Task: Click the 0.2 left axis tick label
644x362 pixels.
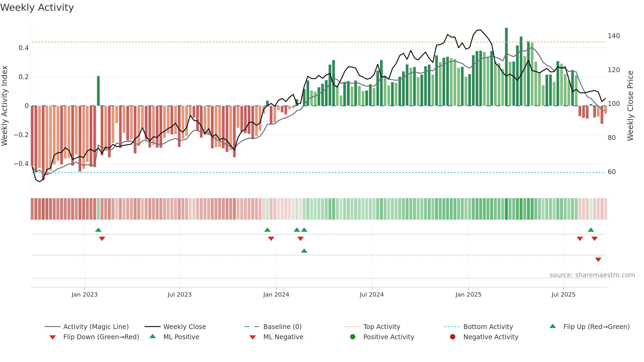Action: coord(24,77)
